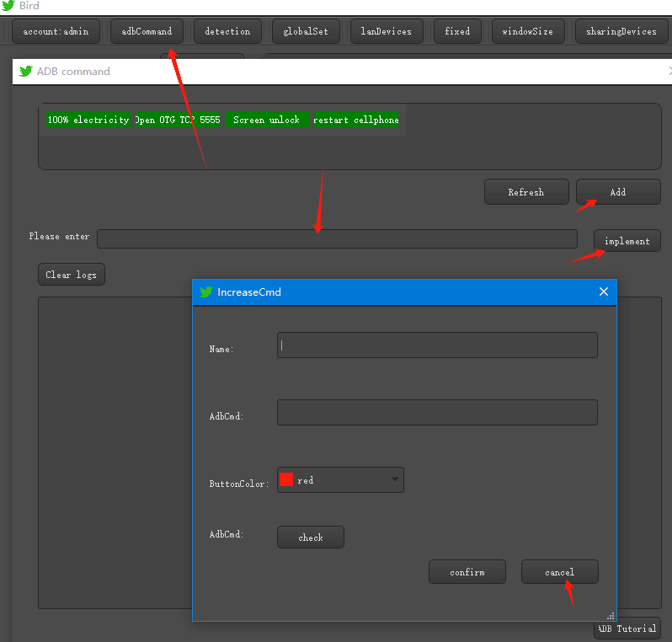Expand the ButtonColor dropdown arrow
672x642 pixels.
(x=395, y=479)
